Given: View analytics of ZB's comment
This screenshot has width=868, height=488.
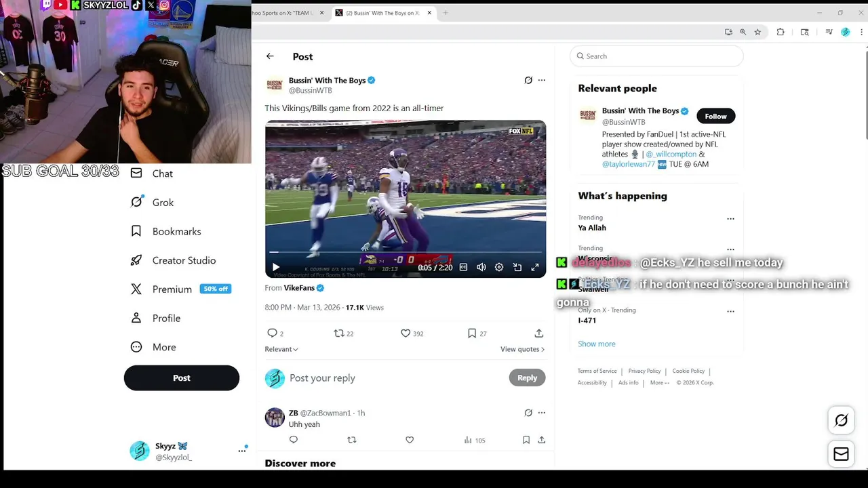Looking at the screenshot, I should click(x=474, y=440).
